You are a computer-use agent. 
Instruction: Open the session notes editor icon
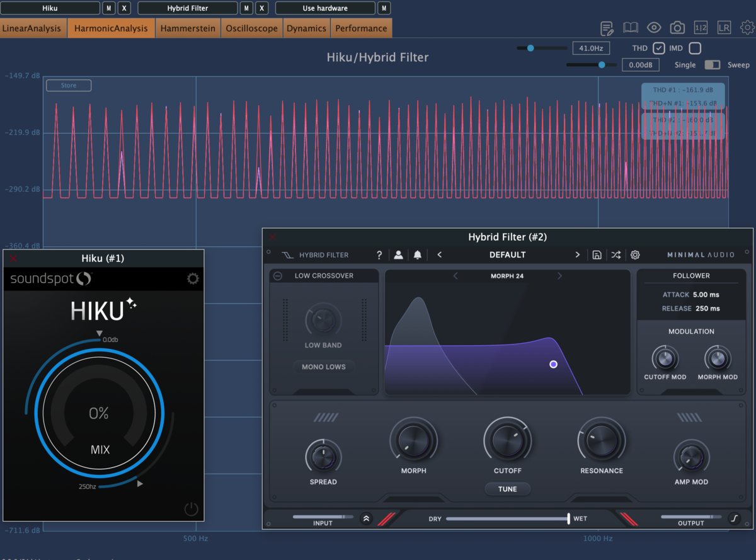coord(607,28)
